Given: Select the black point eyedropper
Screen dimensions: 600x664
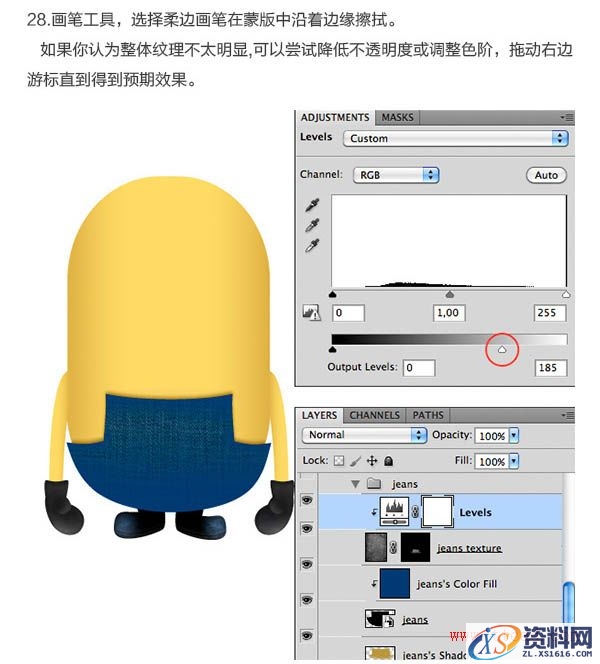Looking at the screenshot, I should point(312,205).
